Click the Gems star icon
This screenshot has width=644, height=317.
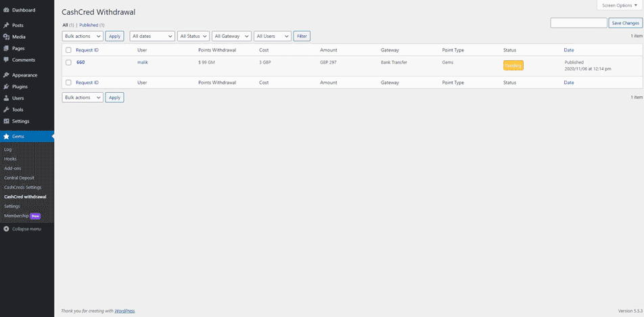point(6,137)
